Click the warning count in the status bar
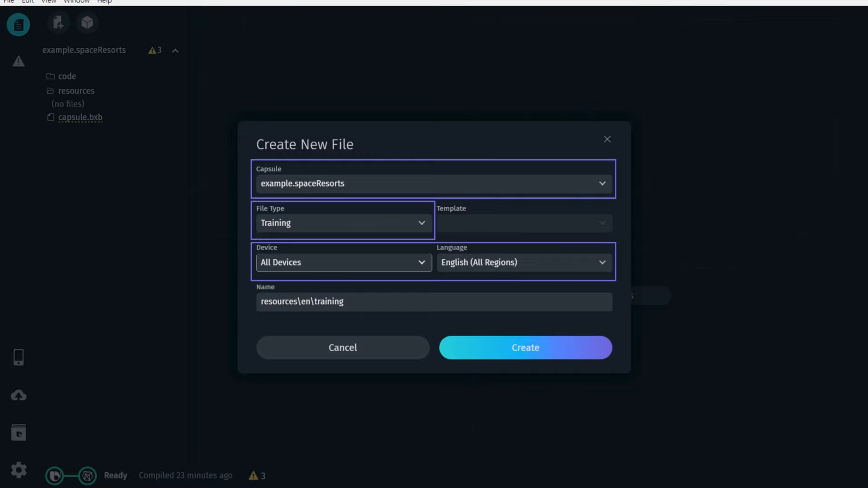 click(257, 475)
